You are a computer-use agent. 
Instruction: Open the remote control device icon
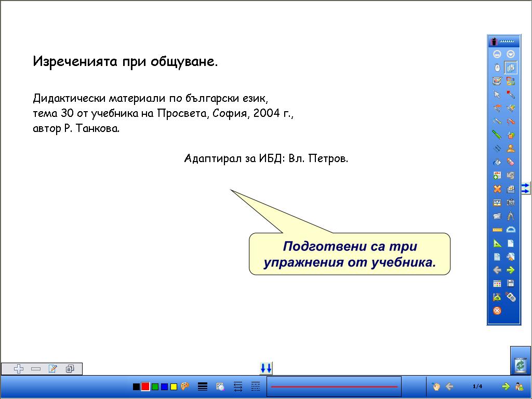point(511,297)
